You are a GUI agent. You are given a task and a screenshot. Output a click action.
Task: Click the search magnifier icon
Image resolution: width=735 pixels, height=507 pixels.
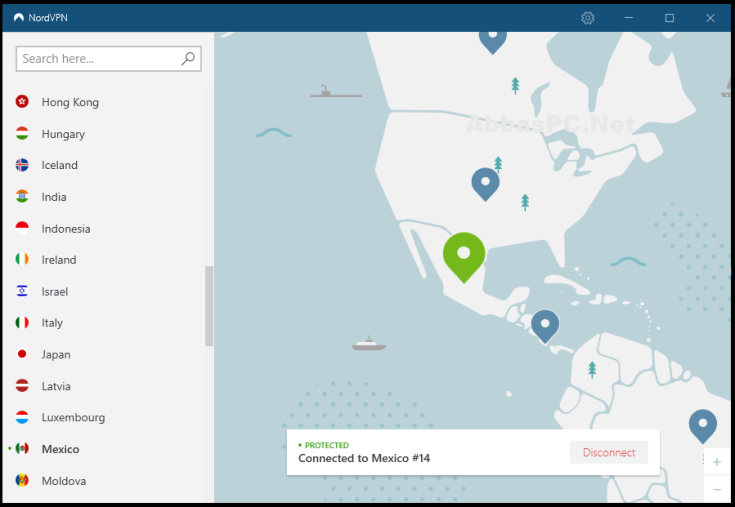[x=188, y=58]
